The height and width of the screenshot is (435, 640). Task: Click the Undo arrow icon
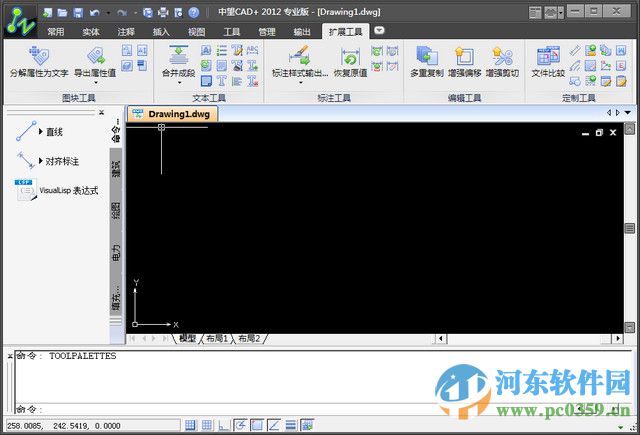tap(95, 13)
